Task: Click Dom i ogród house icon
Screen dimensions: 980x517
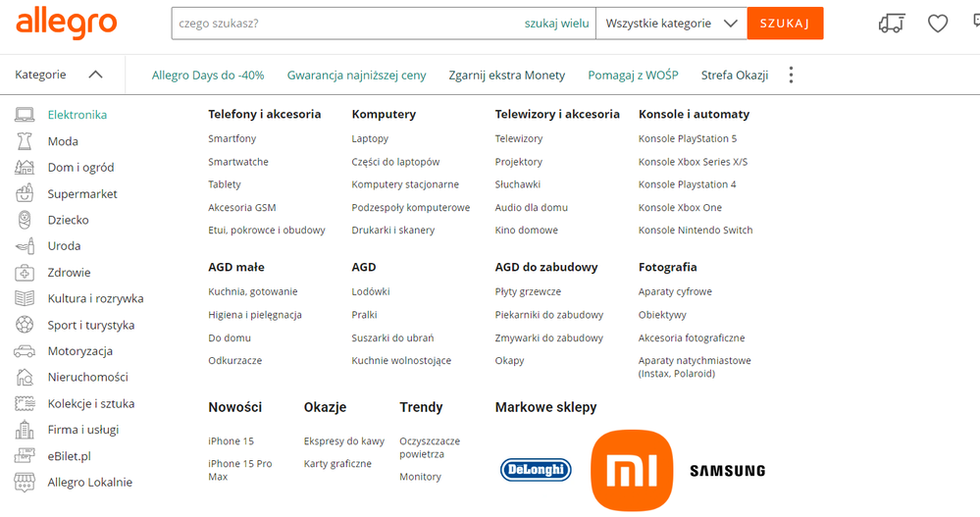Action: [x=25, y=168]
